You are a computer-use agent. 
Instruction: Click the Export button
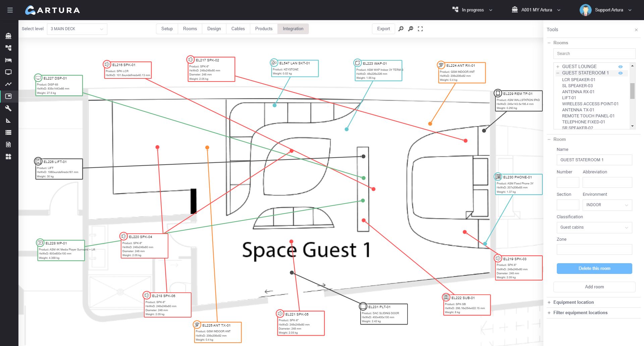click(x=383, y=29)
